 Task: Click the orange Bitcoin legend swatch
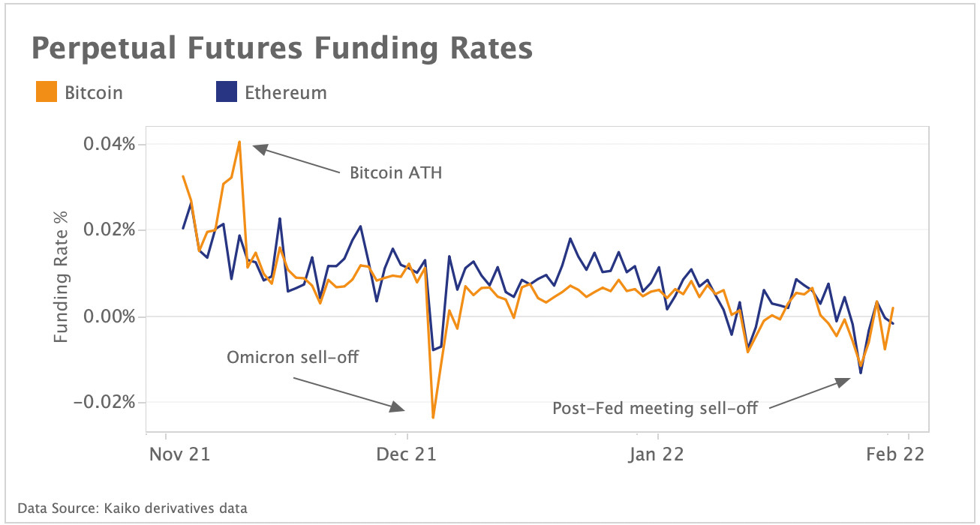[x=46, y=92]
